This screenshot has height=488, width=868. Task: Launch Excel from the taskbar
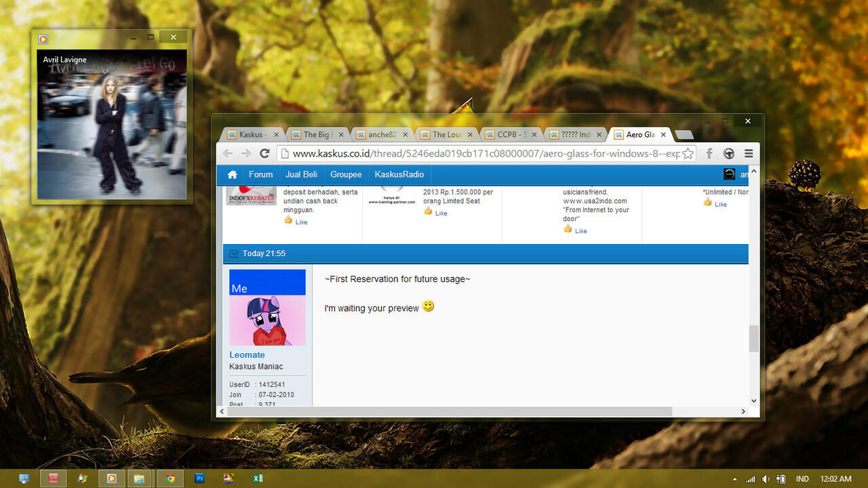[x=258, y=479]
